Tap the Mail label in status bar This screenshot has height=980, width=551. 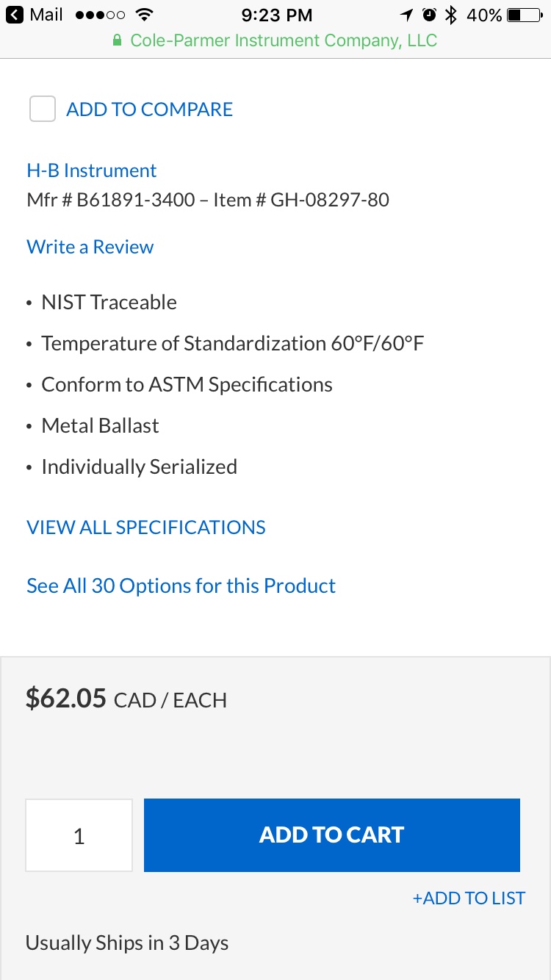click(46, 15)
